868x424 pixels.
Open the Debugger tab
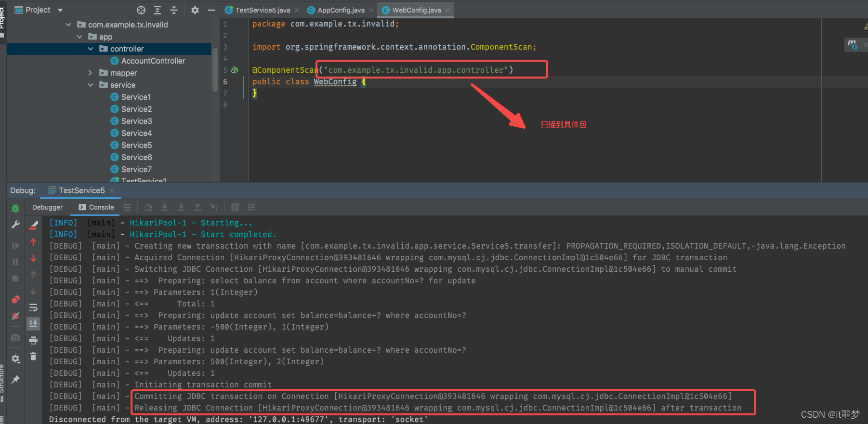click(48, 207)
